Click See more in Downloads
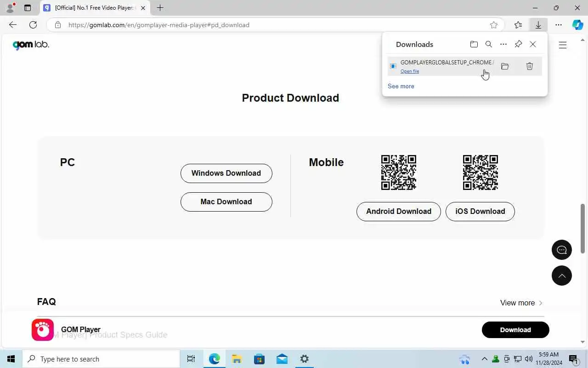 (401, 86)
